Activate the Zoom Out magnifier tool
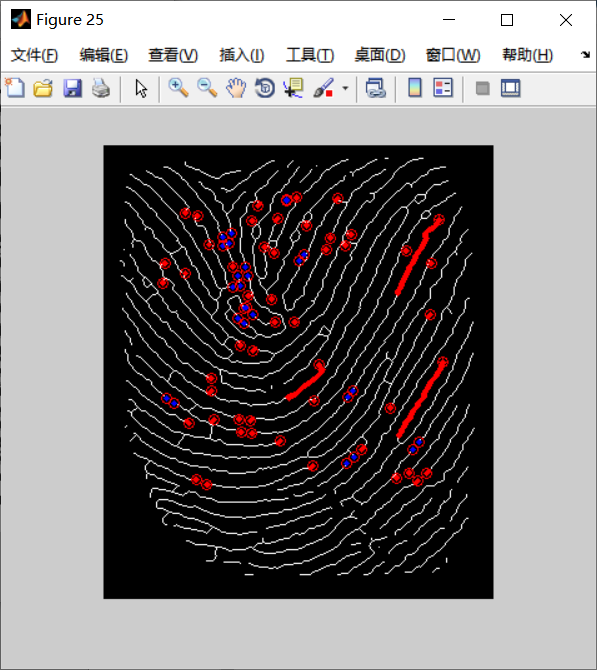The width and height of the screenshot is (597, 670). (207, 88)
